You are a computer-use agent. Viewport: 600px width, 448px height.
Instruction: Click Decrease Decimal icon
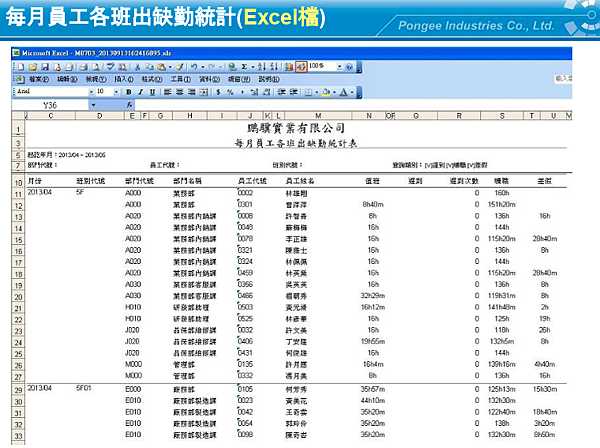[x=266, y=92]
